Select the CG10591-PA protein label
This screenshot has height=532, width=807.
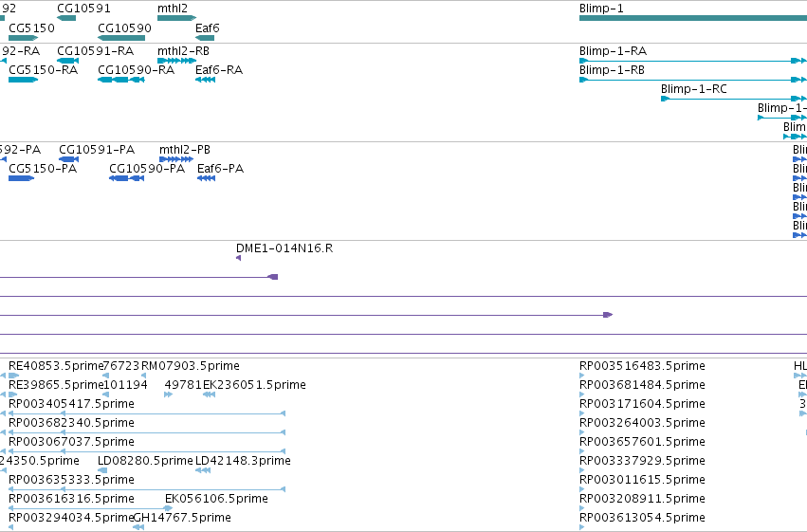point(97,150)
